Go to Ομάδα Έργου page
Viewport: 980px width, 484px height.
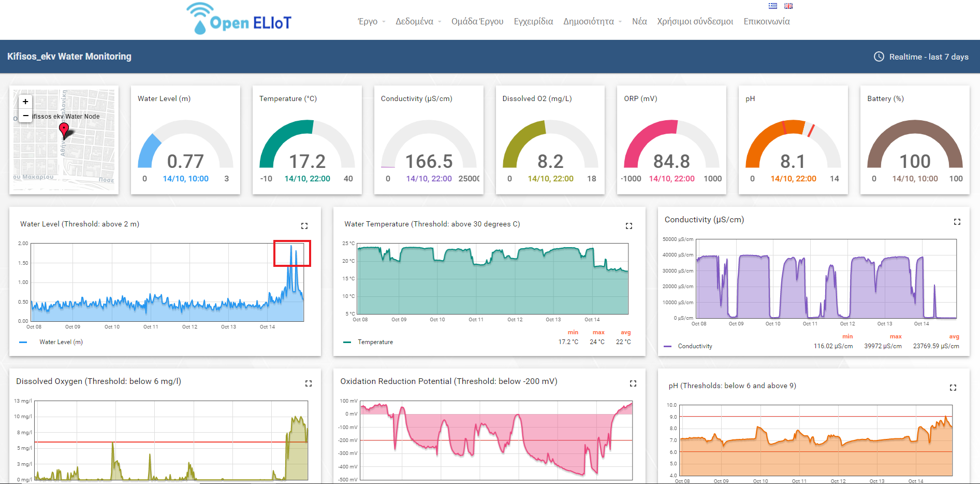477,21
